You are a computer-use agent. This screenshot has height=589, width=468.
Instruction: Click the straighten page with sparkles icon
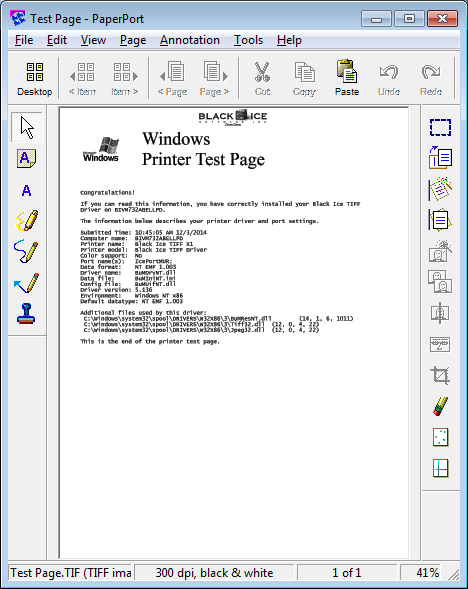[440, 189]
